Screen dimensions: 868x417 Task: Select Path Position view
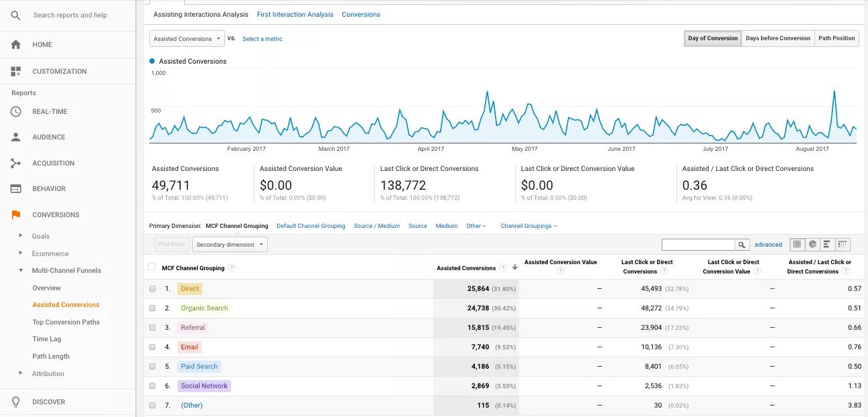click(x=837, y=38)
